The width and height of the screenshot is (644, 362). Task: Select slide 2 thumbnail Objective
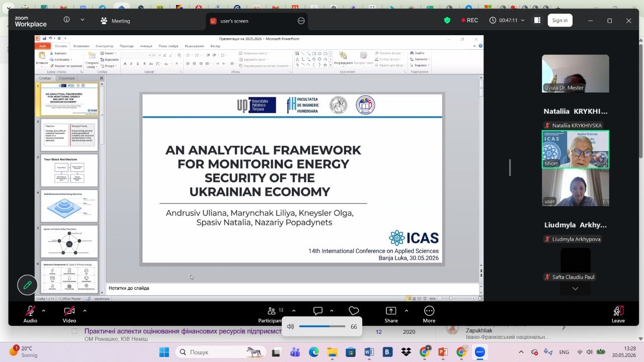point(69,135)
